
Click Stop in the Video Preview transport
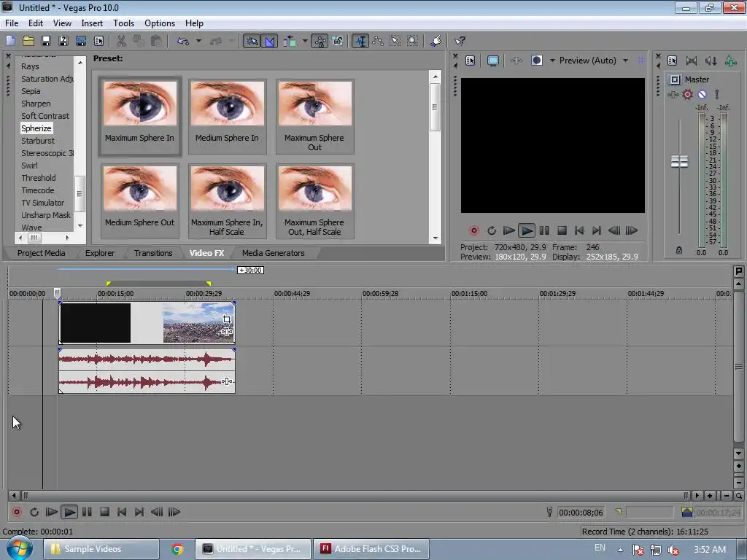click(562, 231)
